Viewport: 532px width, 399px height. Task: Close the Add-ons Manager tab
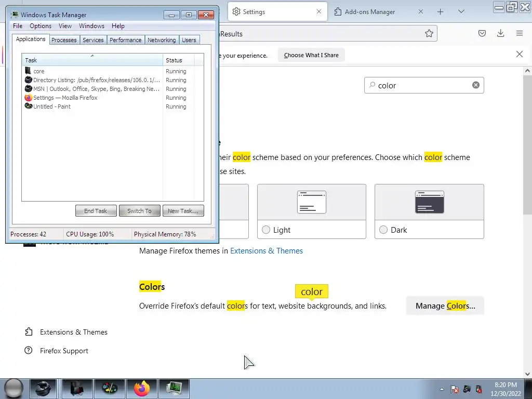click(x=421, y=11)
